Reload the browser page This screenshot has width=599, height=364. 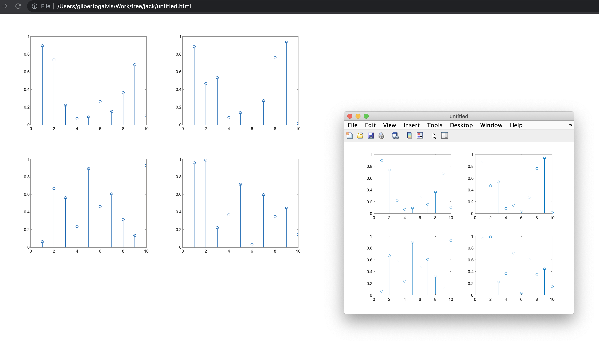[x=18, y=6]
